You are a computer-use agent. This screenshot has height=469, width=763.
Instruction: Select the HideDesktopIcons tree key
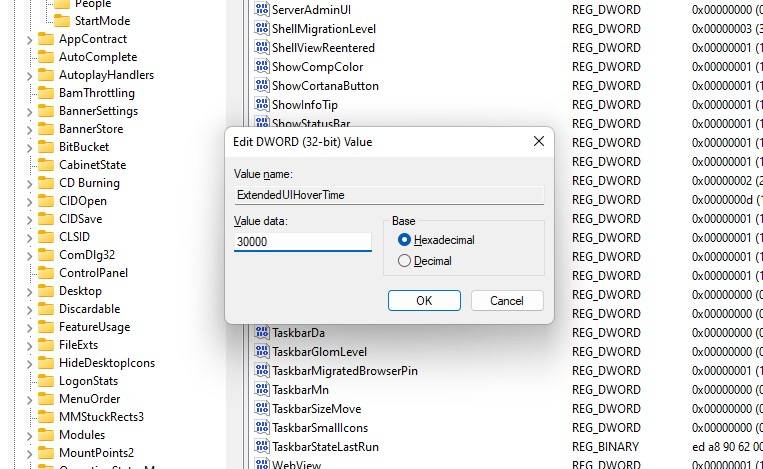point(107,363)
